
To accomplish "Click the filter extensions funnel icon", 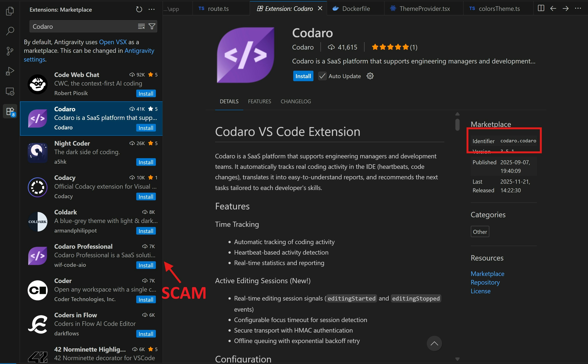I will click(152, 26).
